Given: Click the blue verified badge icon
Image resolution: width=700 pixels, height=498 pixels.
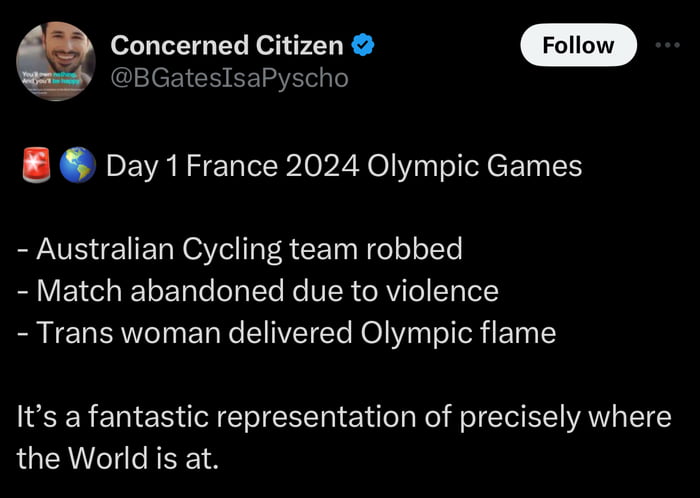Looking at the screenshot, I should pyautogui.click(x=365, y=45).
